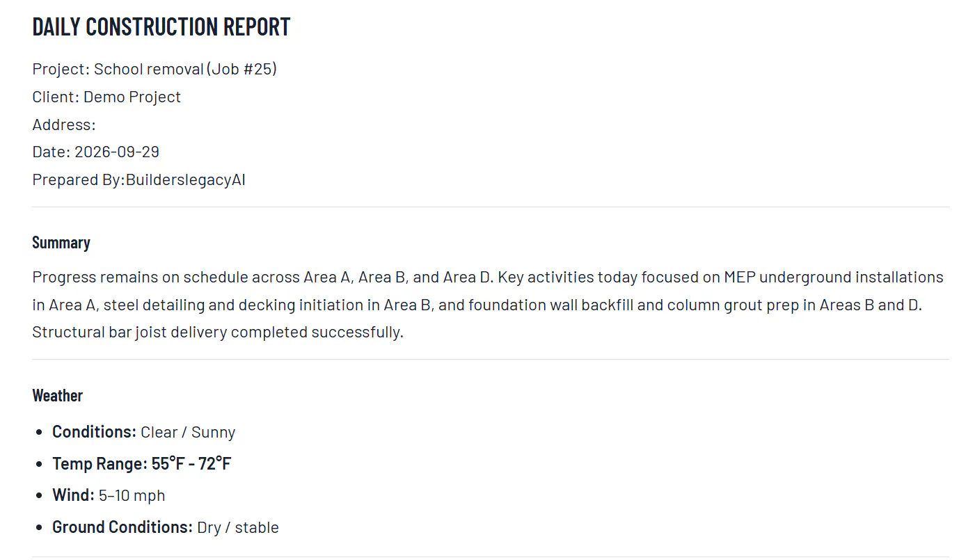The height and width of the screenshot is (560, 959).
Task: Select the Project School removal line
Action: click(x=154, y=69)
